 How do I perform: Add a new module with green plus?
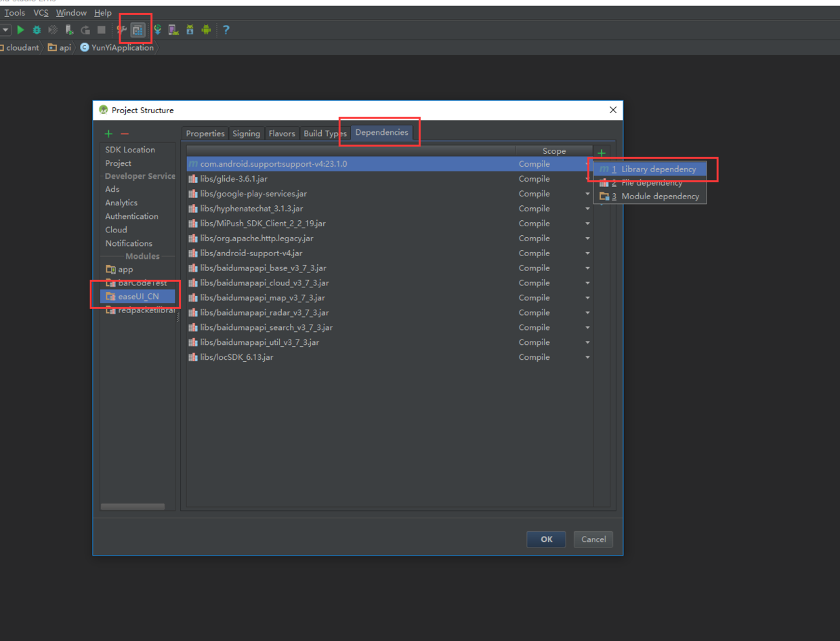[x=108, y=134]
